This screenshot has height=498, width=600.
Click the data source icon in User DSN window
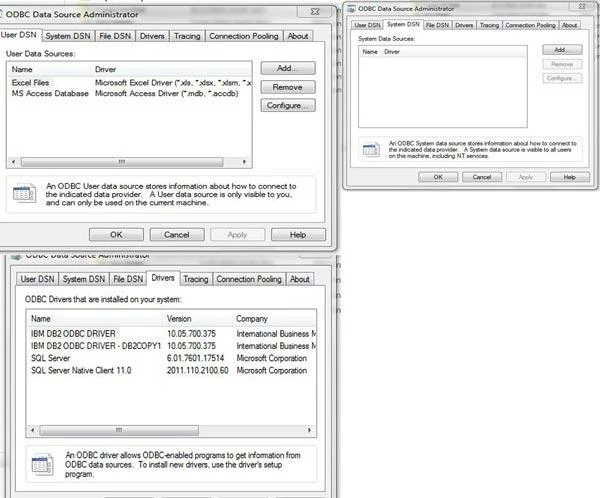click(x=24, y=193)
